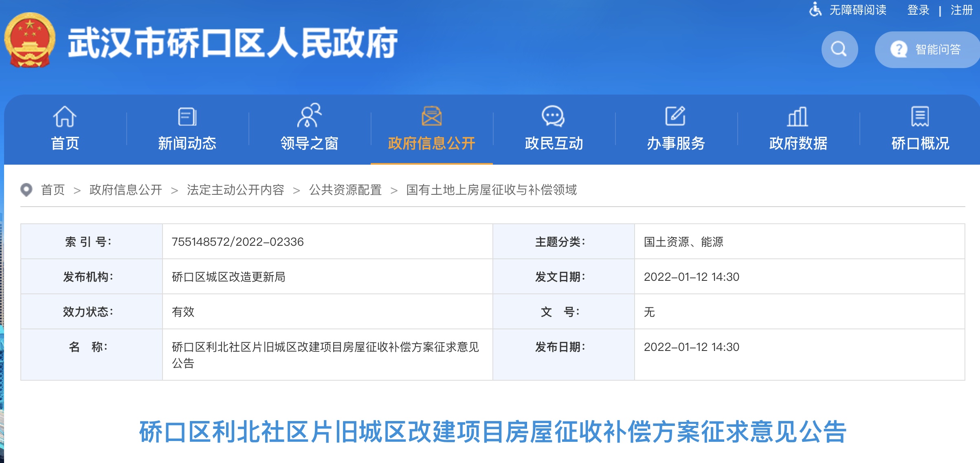Click the 主题分类 label cell
Viewport: 980px width, 463px height.
tap(564, 242)
